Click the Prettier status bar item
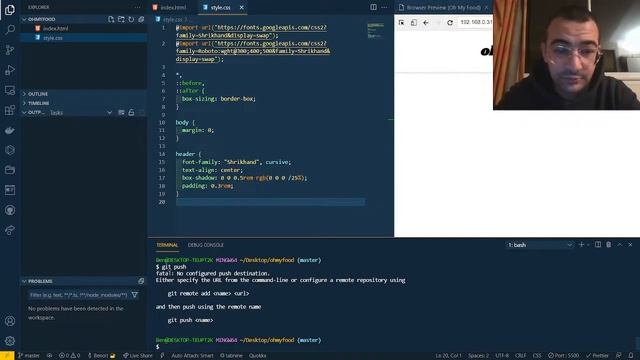This screenshot has height=360, width=640. (x=597, y=356)
